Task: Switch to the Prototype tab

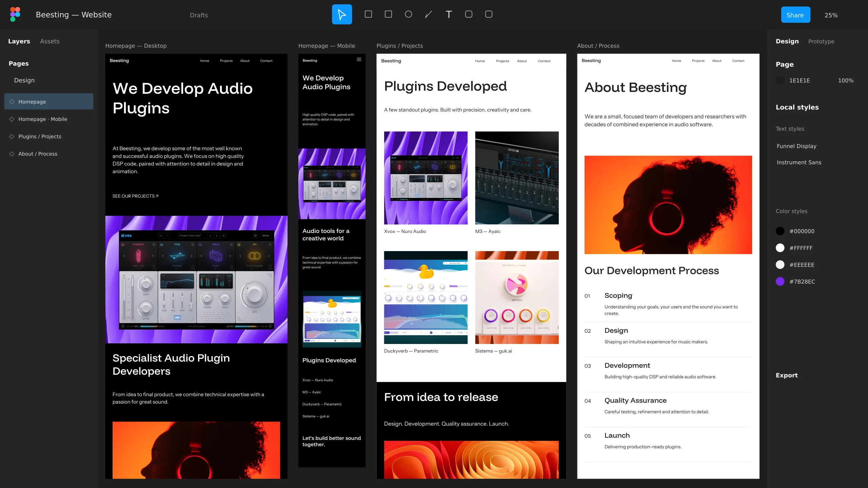Action: point(821,41)
